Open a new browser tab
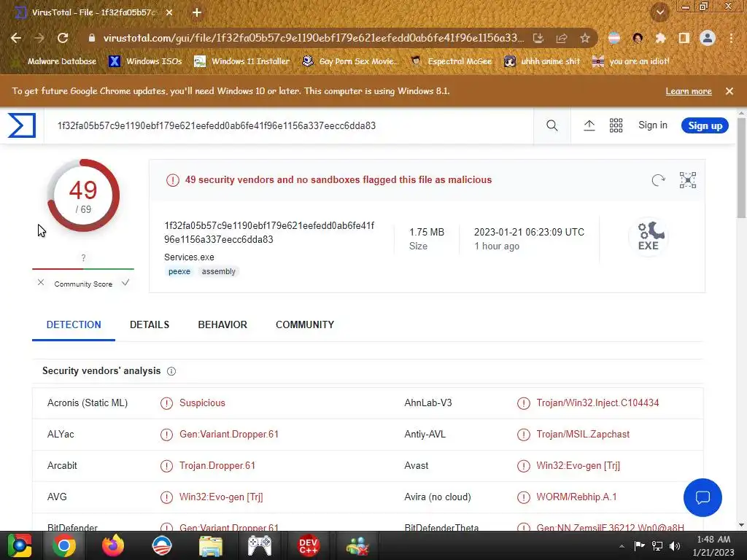The height and width of the screenshot is (560, 747). [197, 12]
